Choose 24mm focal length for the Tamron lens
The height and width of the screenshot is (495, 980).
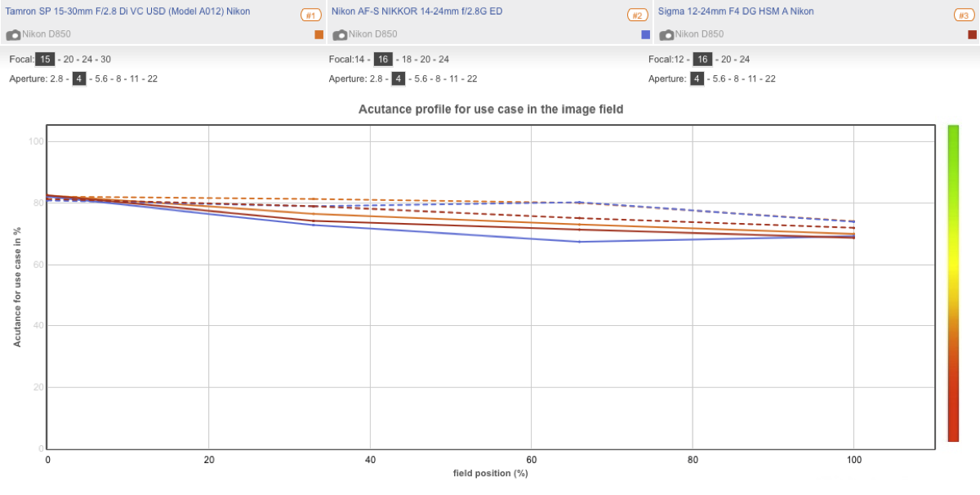click(87, 60)
